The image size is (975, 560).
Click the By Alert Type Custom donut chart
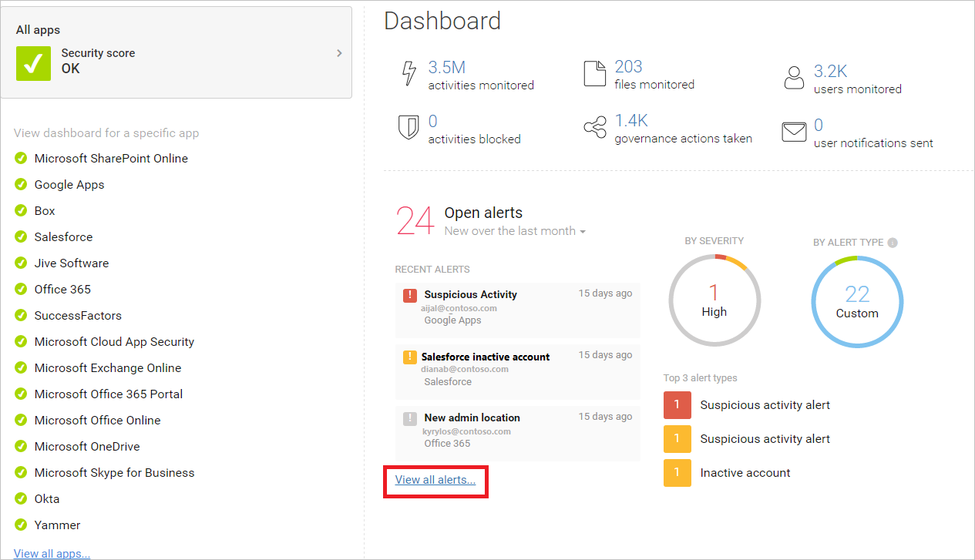(x=857, y=301)
